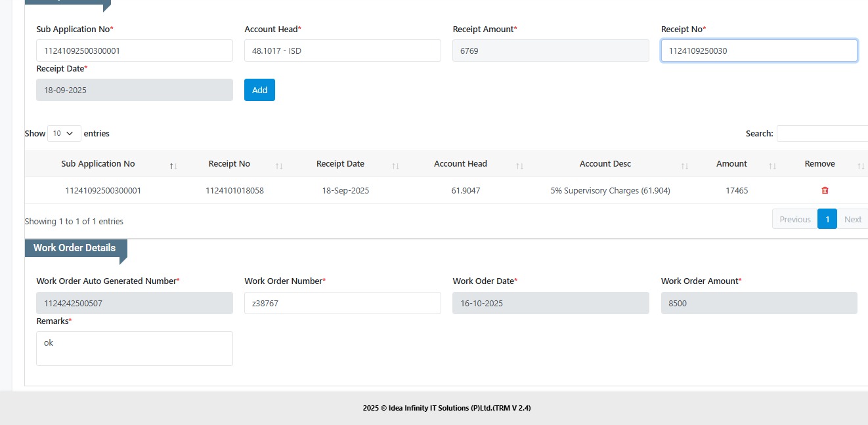Select page 1 in pagination
Image resolution: width=868 pixels, height=425 pixels.
click(827, 220)
